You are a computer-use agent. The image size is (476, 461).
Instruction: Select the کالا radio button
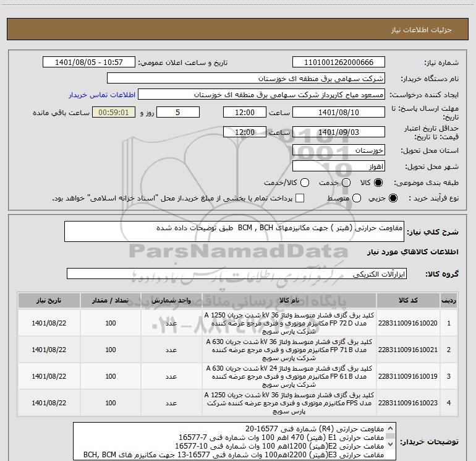379,183
